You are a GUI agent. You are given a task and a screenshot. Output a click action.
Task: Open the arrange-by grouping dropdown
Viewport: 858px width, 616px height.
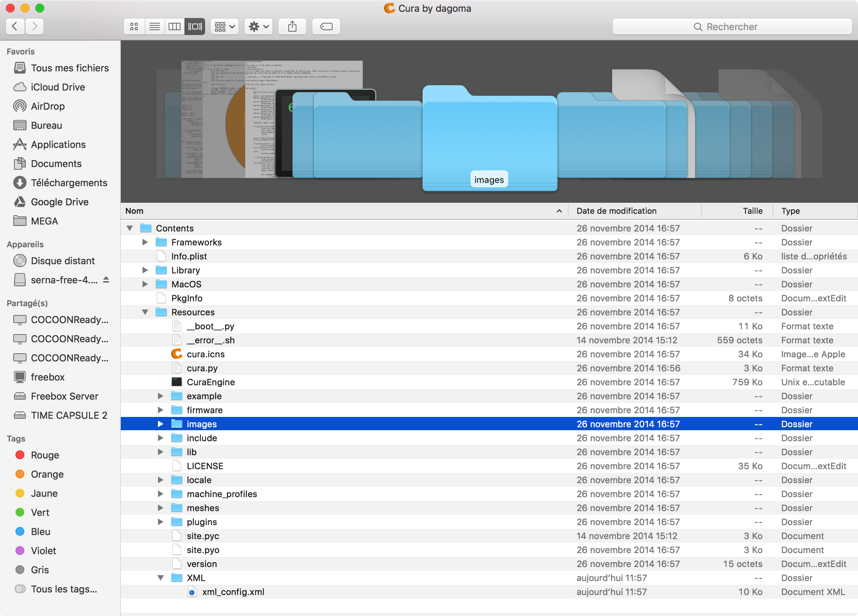[225, 26]
